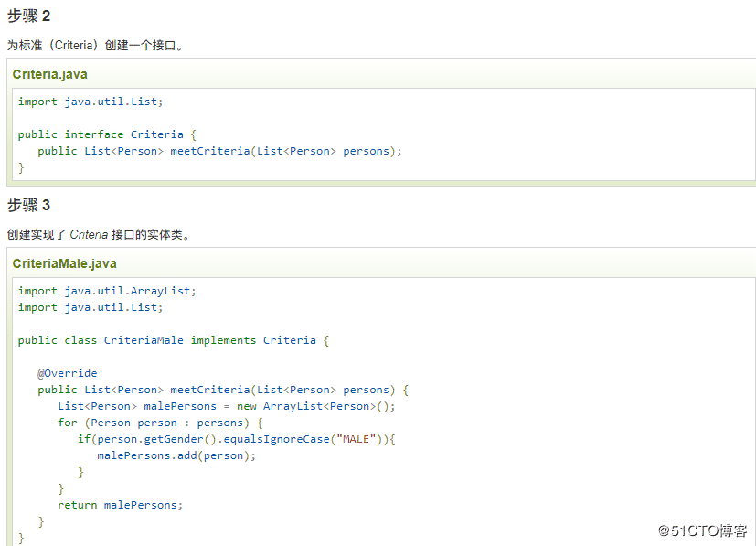Click the 步骤 3 heading

coord(28,205)
